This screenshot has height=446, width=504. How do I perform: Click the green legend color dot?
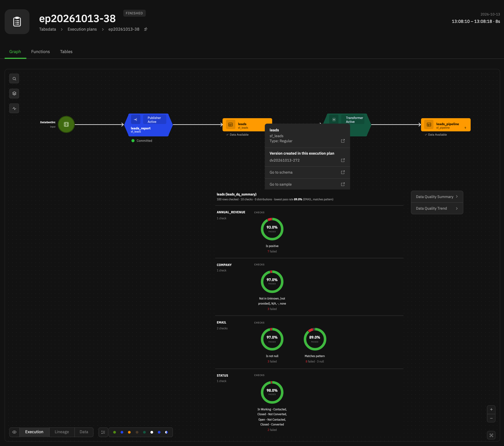click(114, 432)
